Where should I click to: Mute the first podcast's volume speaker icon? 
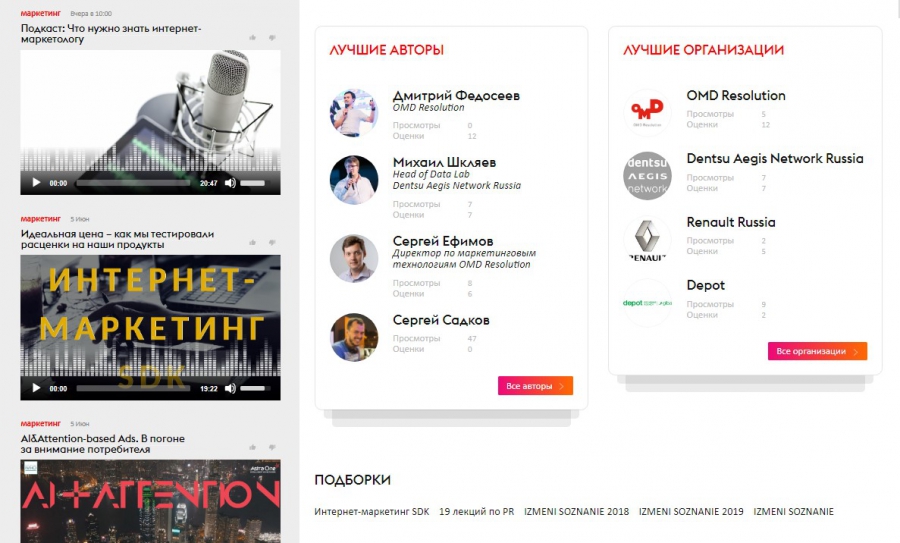[230, 183]
